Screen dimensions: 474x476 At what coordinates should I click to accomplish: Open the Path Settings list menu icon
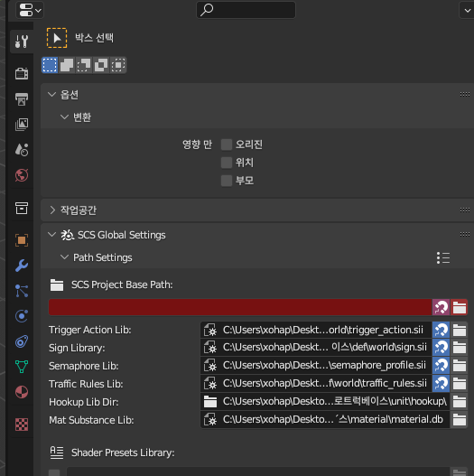(x=443, y=257)
